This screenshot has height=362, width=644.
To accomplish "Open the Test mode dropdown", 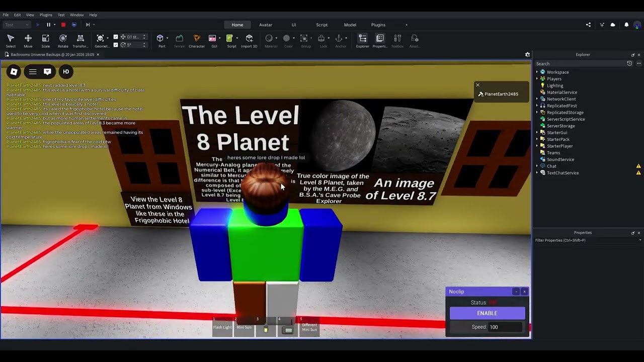I will pyautogui.click(x=16, y=25).
